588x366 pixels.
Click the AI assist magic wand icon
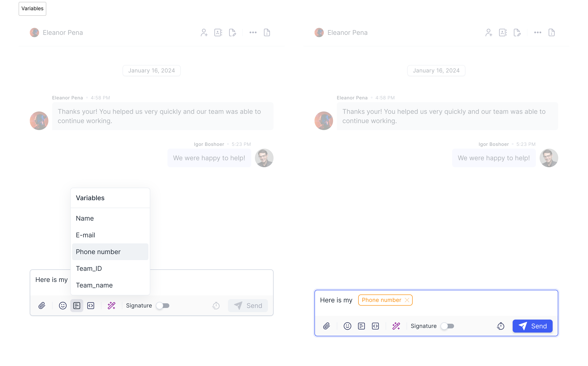click(111, 306)
